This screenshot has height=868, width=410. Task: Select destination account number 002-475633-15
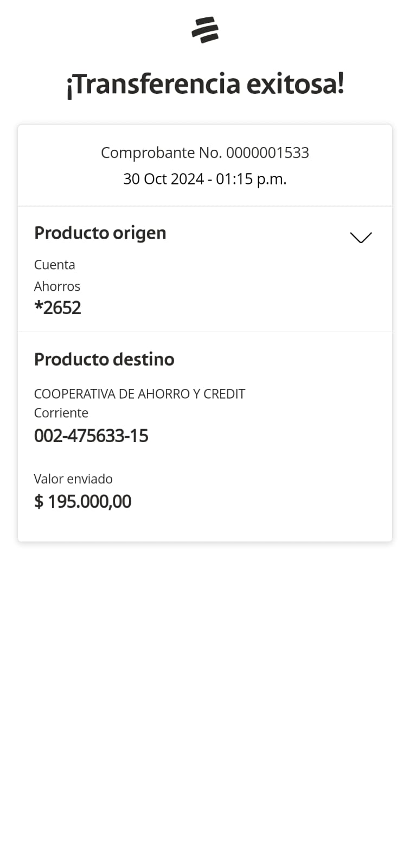[91, 436]
